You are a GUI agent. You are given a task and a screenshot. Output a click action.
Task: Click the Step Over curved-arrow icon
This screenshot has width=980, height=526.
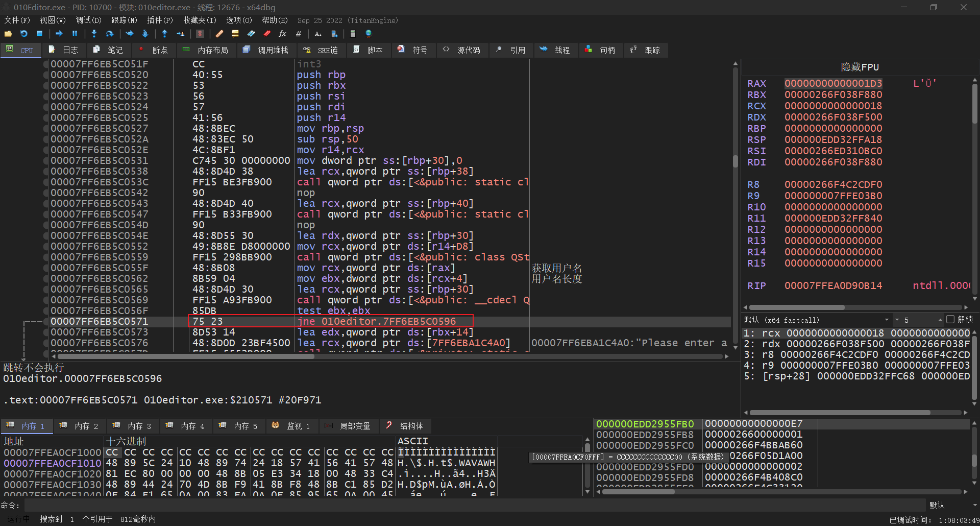[109, 34]
